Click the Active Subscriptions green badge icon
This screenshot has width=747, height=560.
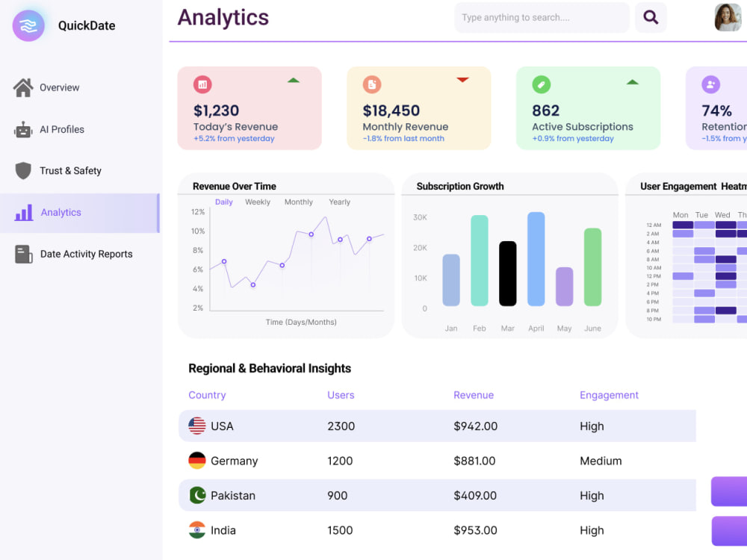(x=541, y=84)
